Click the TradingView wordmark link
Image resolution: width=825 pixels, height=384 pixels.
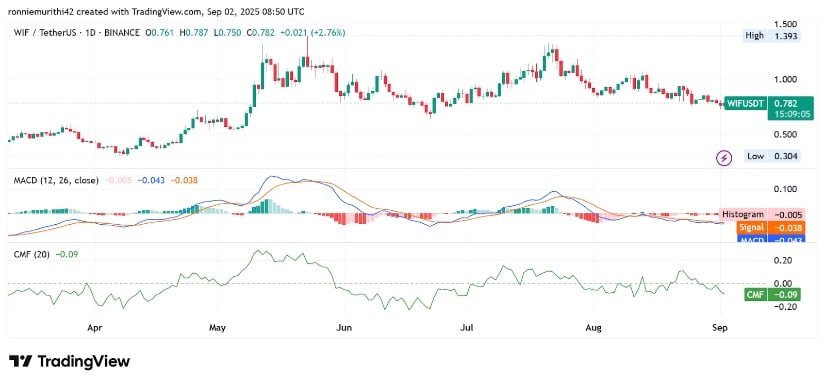(83, 361)
